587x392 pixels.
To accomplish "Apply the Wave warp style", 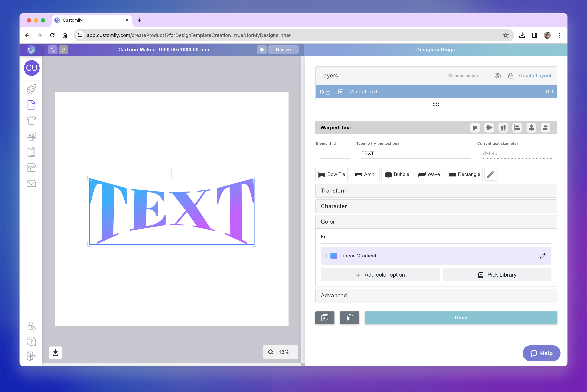I will (429, 174).
